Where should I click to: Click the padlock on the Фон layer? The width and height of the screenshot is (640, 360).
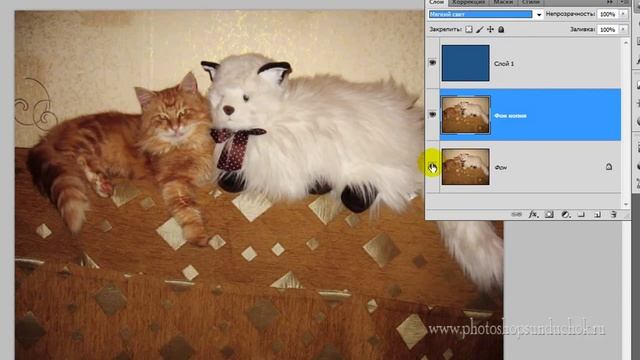click(609, 167)
